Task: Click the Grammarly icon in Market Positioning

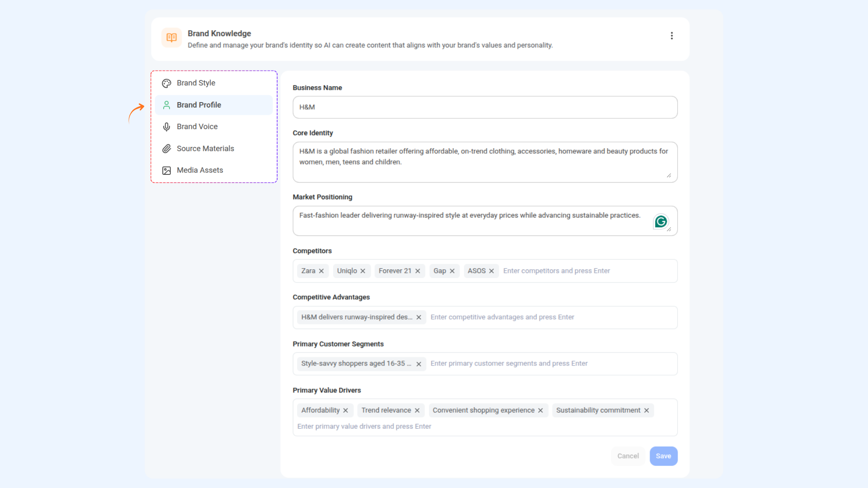Action: click(x=661, y=221)
